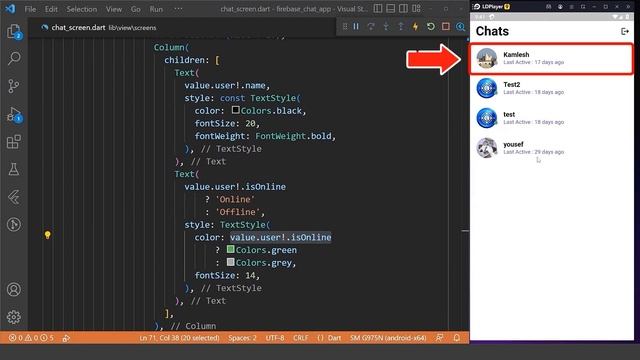Click Test2's avatar thumbnail
The width and height of the screenshot is (640, 360).
click(487, 88)
